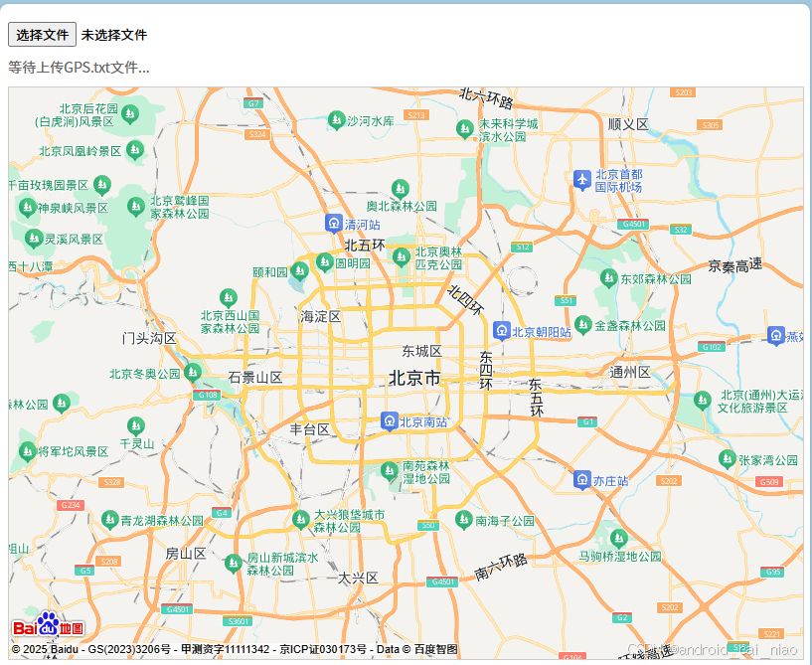Image resolution: width=812 pixels, height=665 pixels.
Task: Click the 东四环 road label
Action: pyautogui.click(x=486, y=371)
